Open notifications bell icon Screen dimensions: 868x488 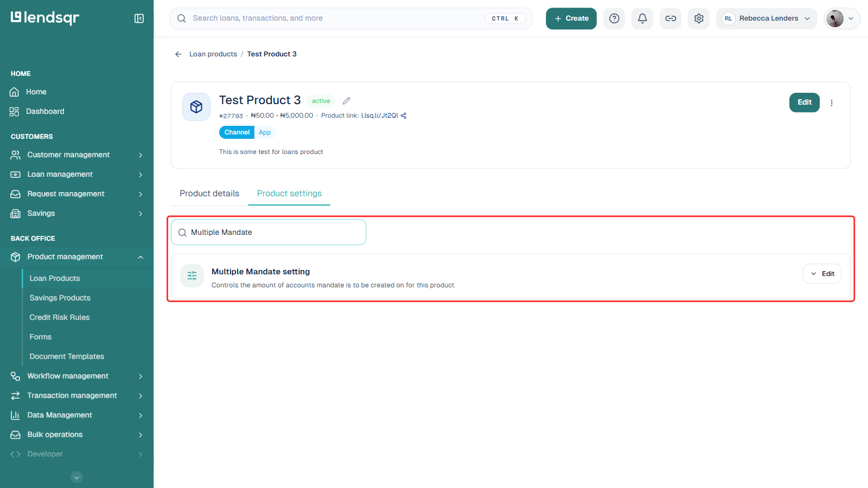point(642,18)
